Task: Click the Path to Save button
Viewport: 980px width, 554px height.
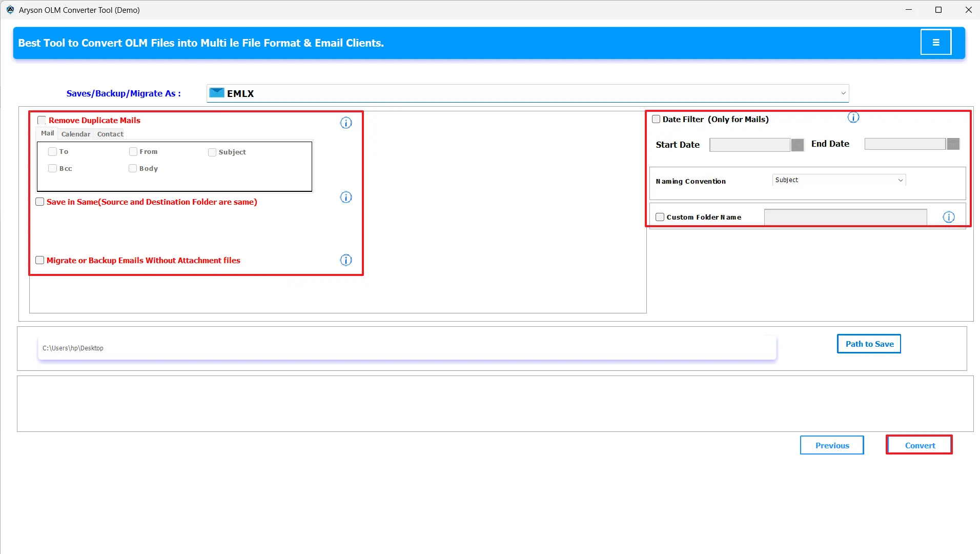Action: click(869, 344)
